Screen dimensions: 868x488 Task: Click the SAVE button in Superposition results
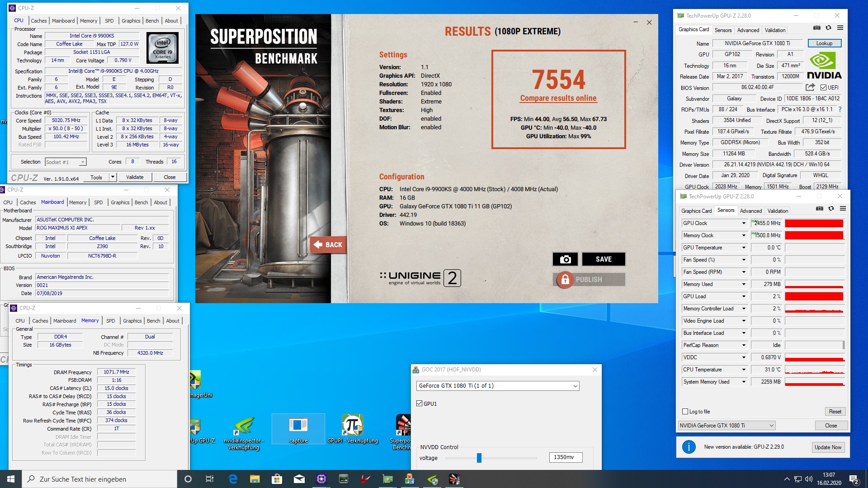tap(604, 259)
